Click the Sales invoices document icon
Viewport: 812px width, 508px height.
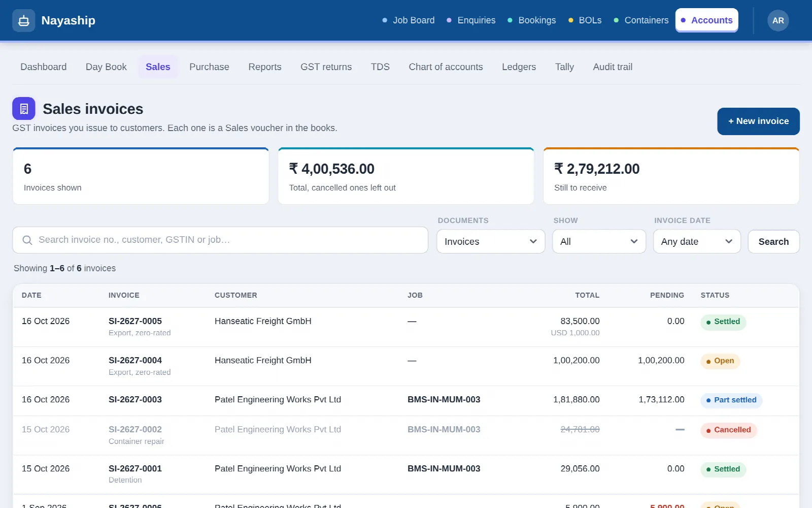pyautogui.click(x=23, y=109)
